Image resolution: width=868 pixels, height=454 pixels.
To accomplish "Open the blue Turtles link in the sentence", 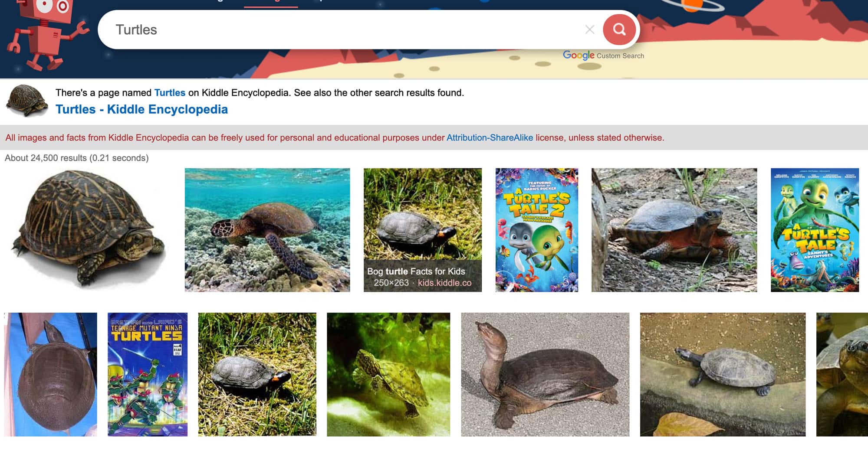I will [170, 93].
